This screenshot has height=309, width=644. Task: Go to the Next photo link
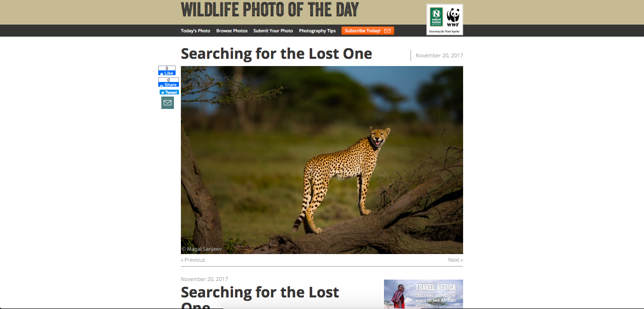click(x=455, y=260)
